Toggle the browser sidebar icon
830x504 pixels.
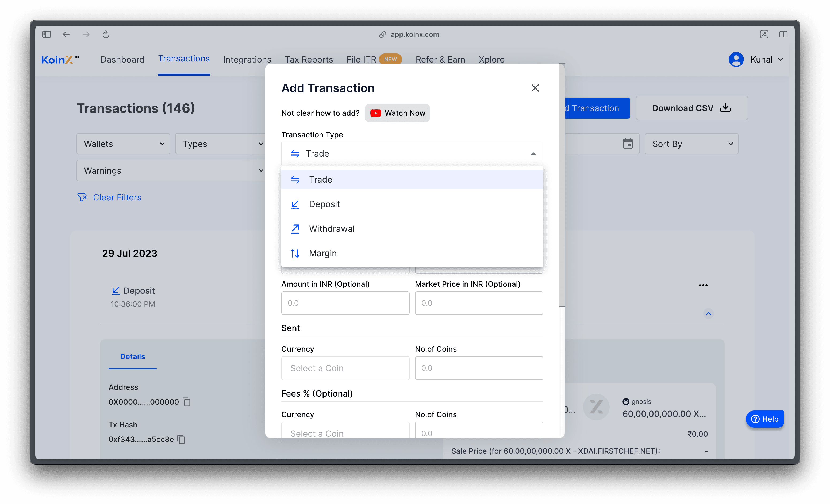[x=47, y=34]
